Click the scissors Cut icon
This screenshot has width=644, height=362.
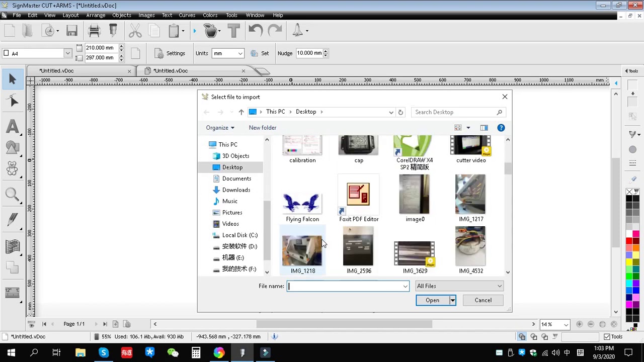click(135, 31)
